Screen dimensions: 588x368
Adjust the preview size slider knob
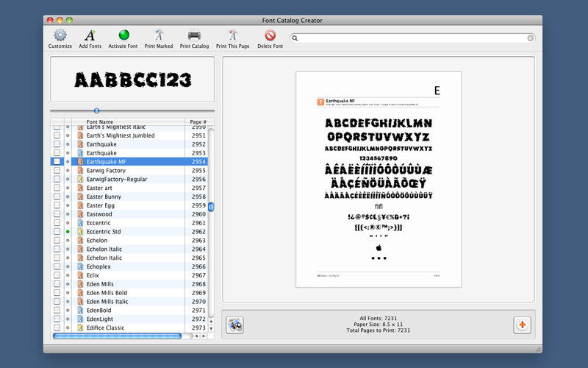tap(96, 111)
